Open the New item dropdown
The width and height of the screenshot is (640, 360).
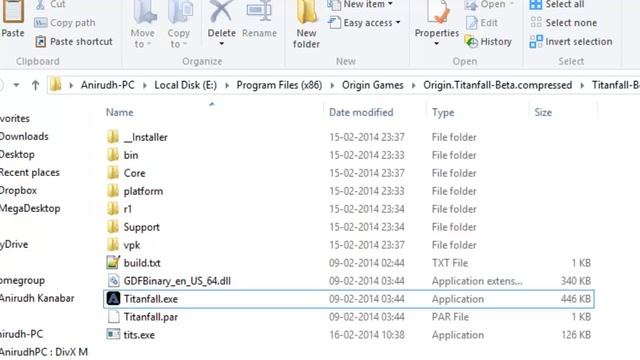pos(360,5)
